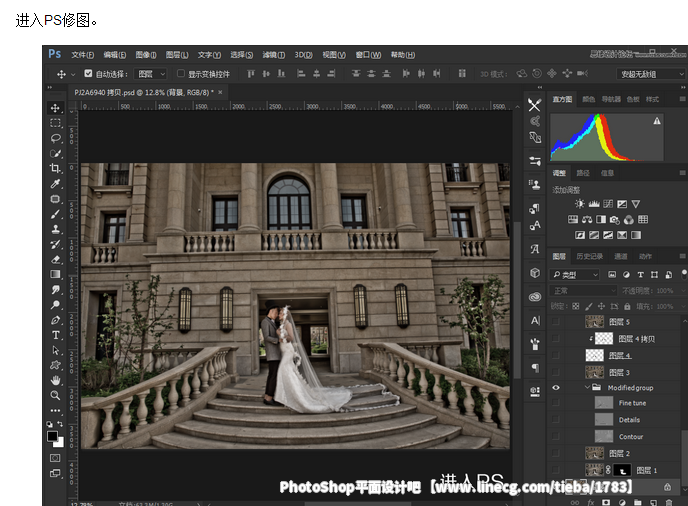Screen dimensions: 688x506
Task: Open the 3D panel cube icon
Action: (x=535, y=273)
